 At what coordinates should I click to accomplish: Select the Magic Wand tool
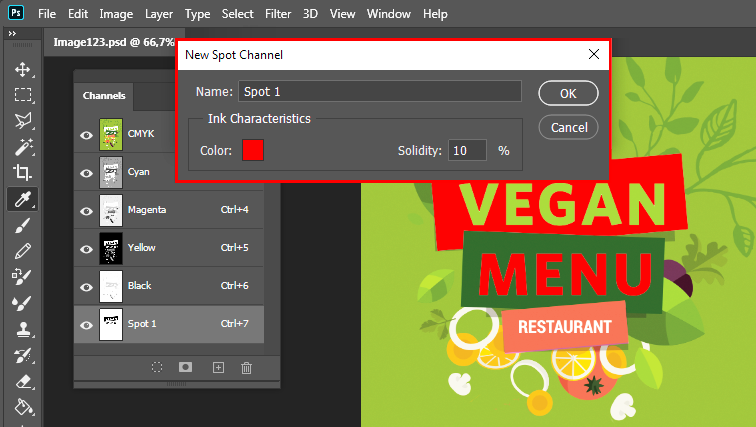[x=22, y=147]
